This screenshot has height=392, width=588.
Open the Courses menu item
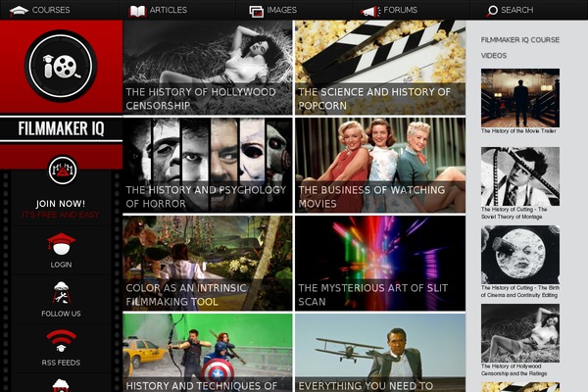[51, 10]
